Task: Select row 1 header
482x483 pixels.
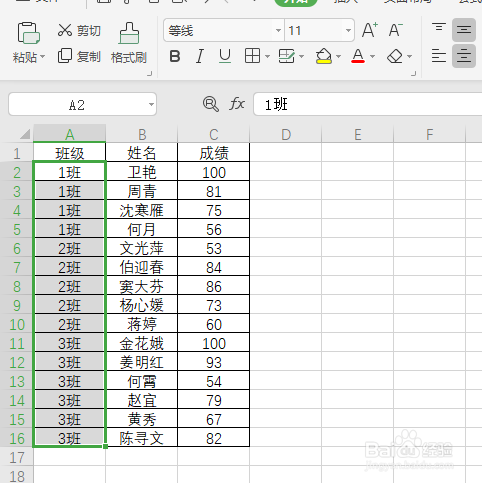Action: click(17, 153)
